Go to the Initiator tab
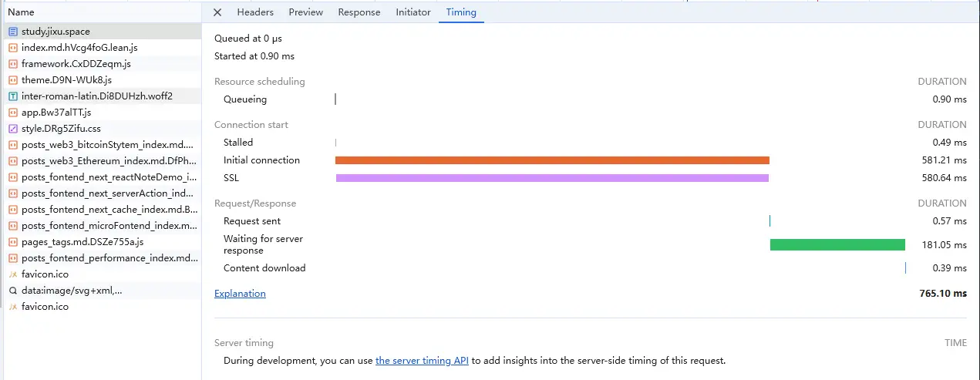Image resolution: width=980 pixels, height=380 pixels. point(413,12)
